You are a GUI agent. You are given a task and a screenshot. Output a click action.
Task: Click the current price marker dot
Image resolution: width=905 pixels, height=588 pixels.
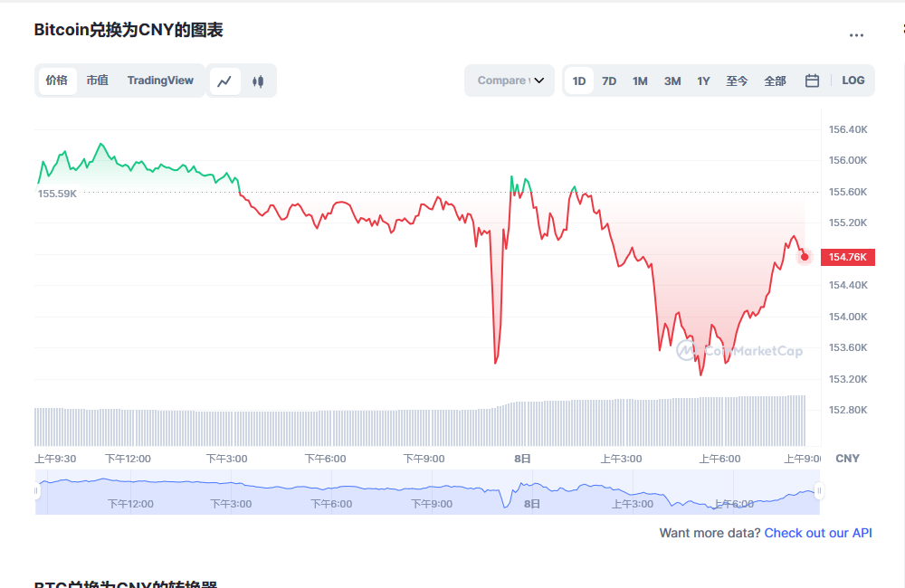tap(804, 257)
